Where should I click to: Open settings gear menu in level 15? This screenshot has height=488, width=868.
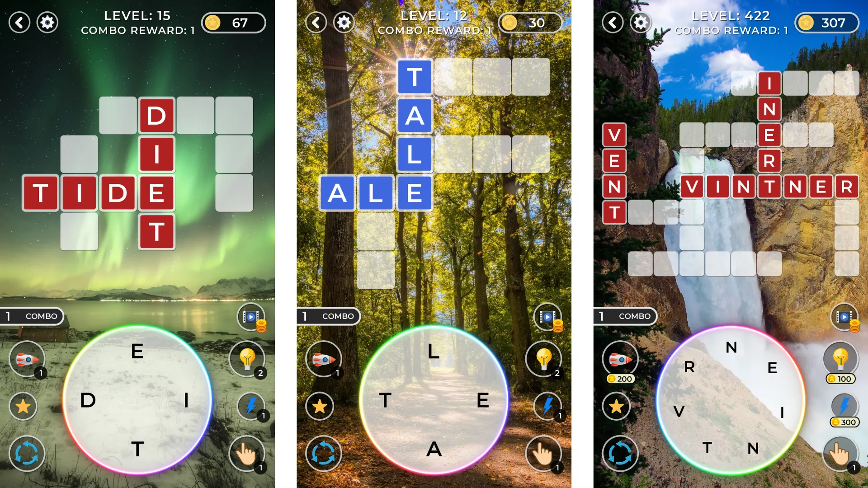(x=47, y=22)
